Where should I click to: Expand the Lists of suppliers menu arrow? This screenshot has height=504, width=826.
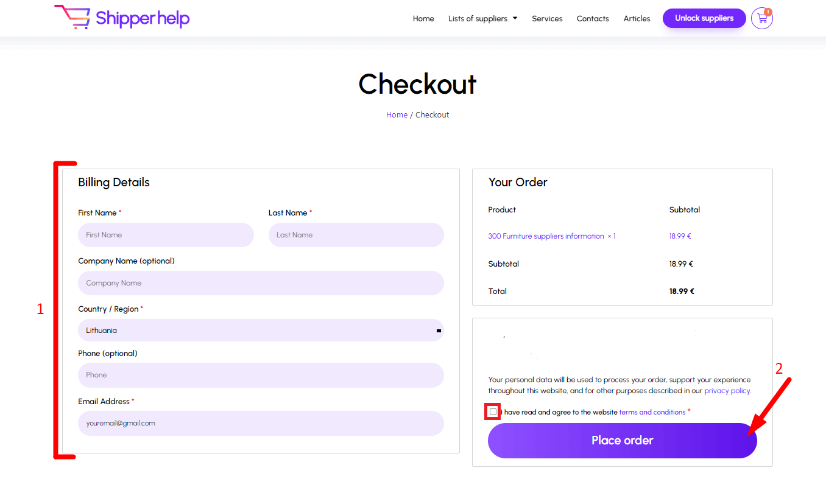(515, 18)
